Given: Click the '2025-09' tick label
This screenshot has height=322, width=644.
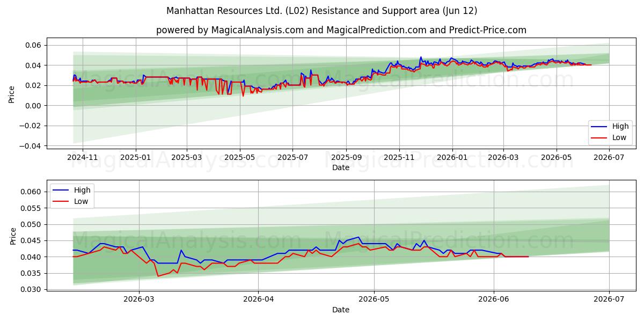Looking at the screenshot, I should coord(346,158).
